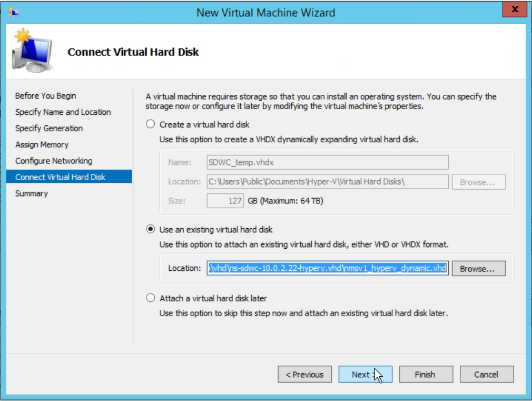The width and height of the screenshot is (532, 401).
Task: Click the Previous button
Action: coord(304,374)
